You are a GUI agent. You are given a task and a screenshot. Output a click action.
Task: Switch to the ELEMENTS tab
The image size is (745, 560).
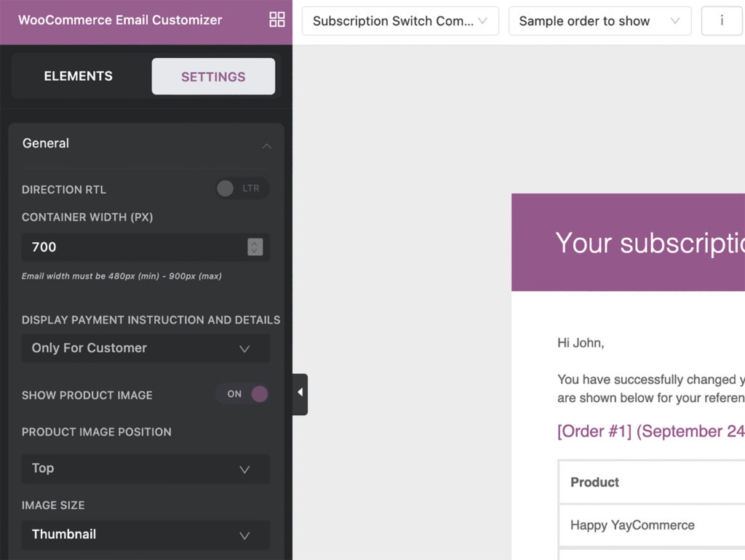click(78, 76)
